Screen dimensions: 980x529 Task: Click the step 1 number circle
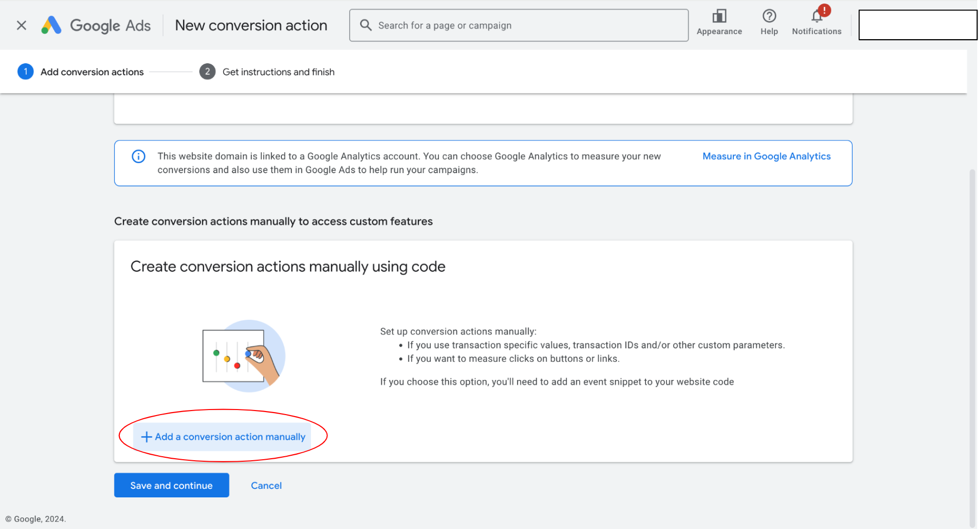pos(26,72)
